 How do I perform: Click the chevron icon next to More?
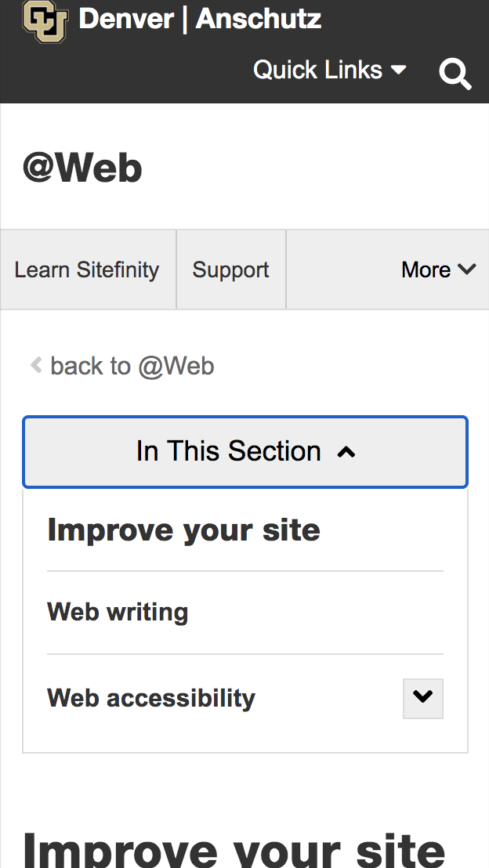tap(467, 269)
